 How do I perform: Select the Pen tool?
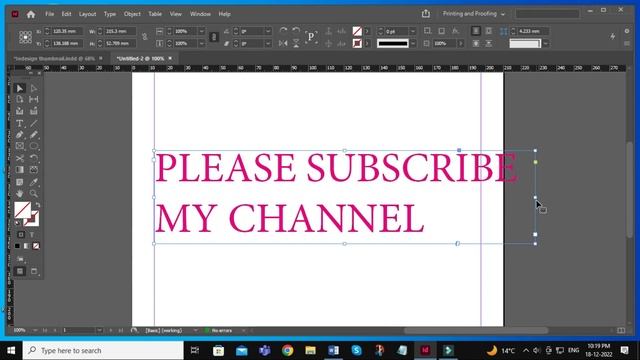(20, 135)
